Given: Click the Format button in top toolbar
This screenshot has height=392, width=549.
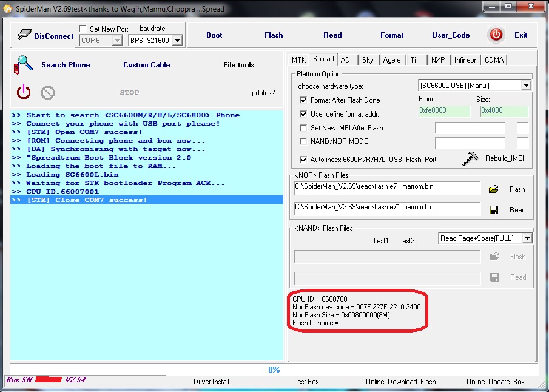Looking at the screenshot, I should click(392, 35).
